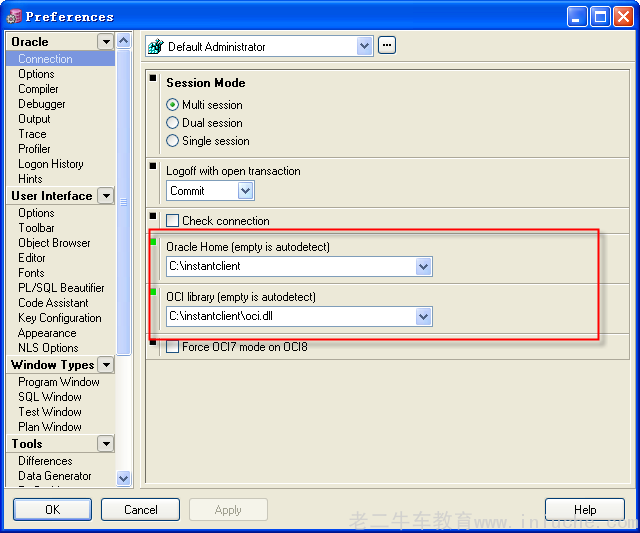Screen dimensions: 640x533
Task: Open Fonts preferences
Action: pyautogui.click(x=31, y=273)
